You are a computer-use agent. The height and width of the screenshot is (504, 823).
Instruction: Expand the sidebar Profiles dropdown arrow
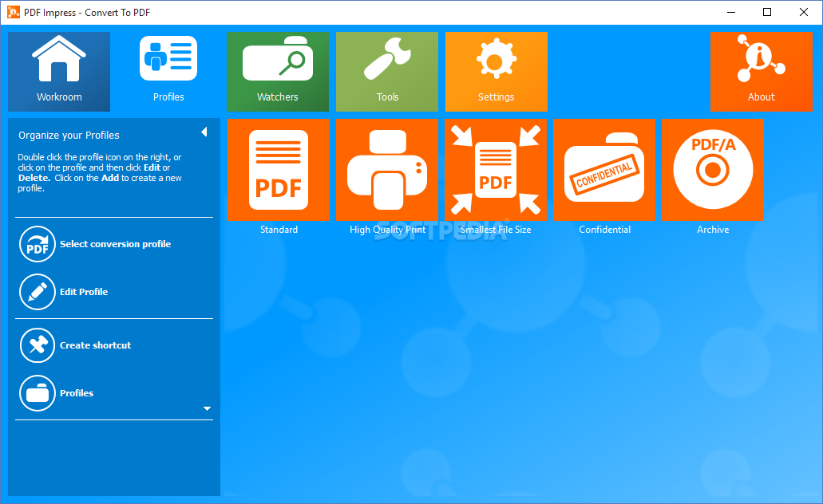(208, 408)
